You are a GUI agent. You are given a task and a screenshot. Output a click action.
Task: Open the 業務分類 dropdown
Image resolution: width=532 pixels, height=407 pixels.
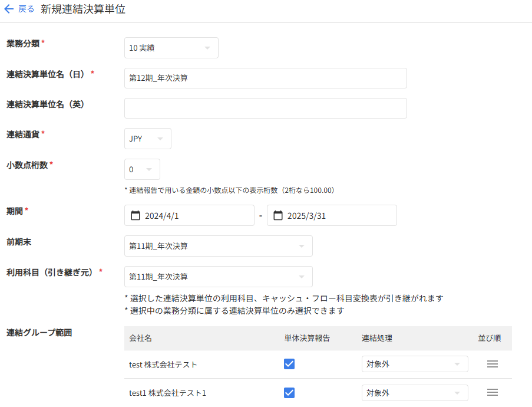(171, 48)
